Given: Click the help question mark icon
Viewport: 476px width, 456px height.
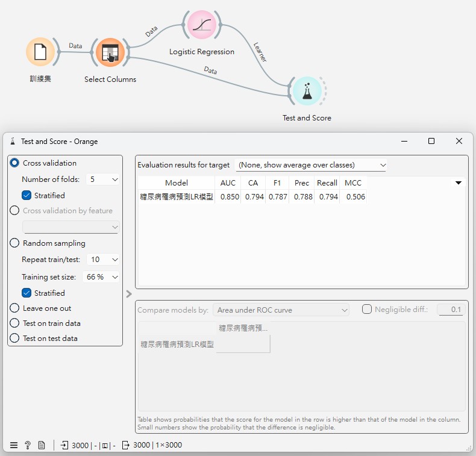Looking at the screenshot, I should coord(28,445).
